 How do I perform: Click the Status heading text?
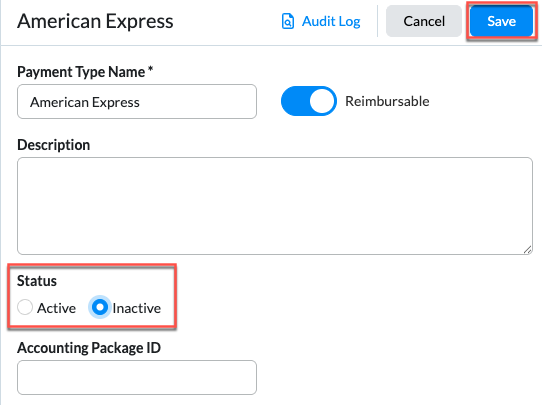[x=37, y=281]
